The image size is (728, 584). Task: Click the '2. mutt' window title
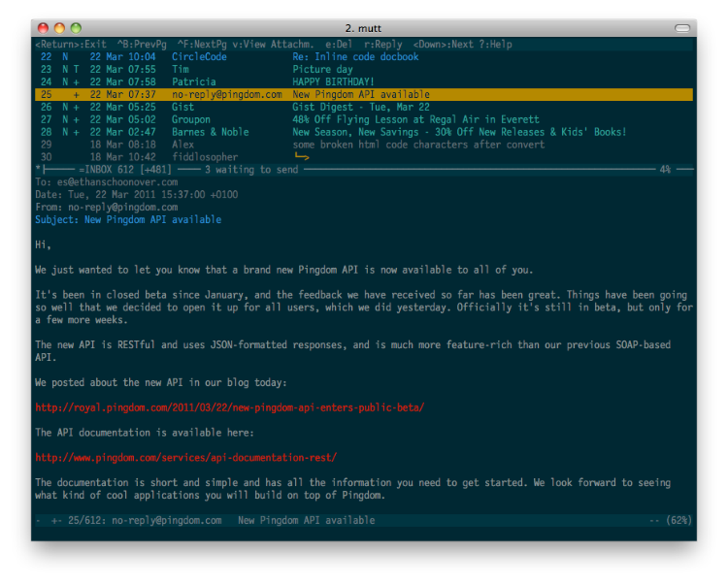tap(363, 28)
